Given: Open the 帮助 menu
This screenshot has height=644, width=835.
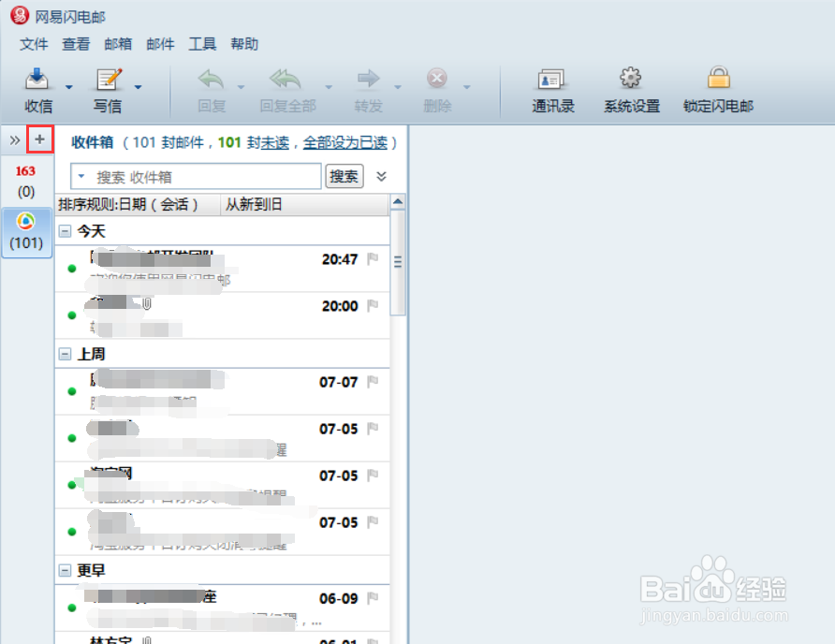Looking at the screenshot, I should (244, 44).
